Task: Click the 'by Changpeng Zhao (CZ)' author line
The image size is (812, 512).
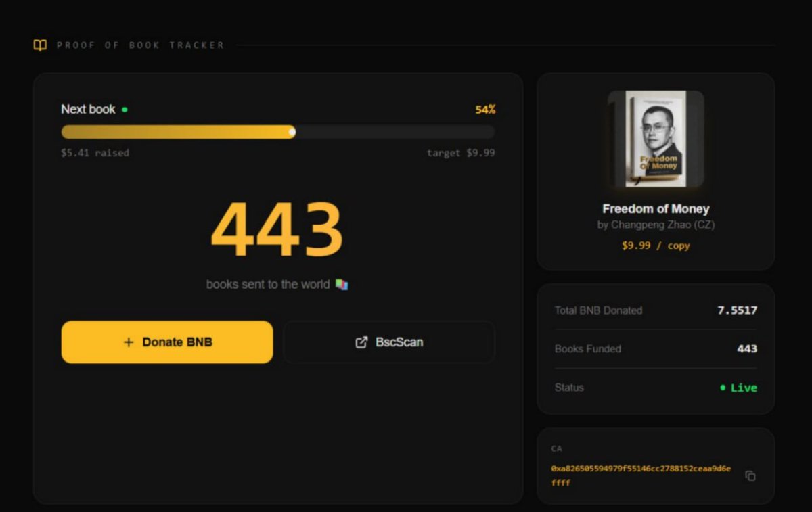Action: pos(656,225)
